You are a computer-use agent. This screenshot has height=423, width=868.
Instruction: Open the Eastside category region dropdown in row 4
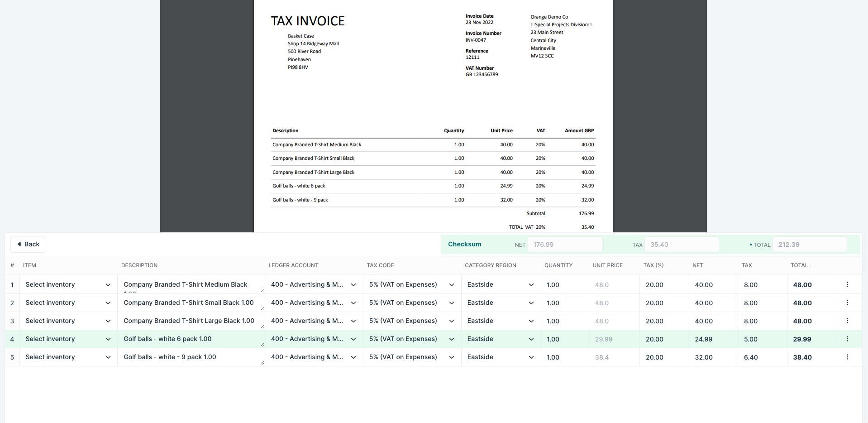501,339
